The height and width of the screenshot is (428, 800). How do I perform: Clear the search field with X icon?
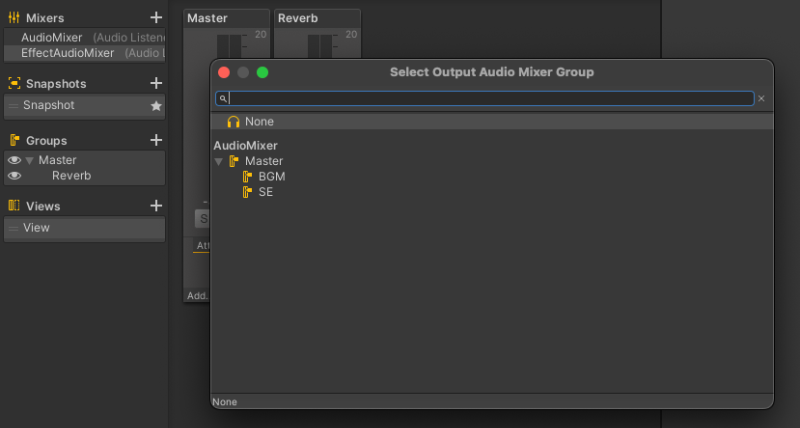761,98
